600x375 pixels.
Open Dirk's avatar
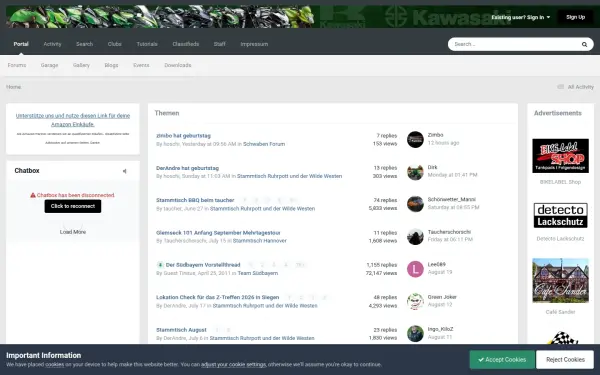pyautogui.click(x=415, y=172)
